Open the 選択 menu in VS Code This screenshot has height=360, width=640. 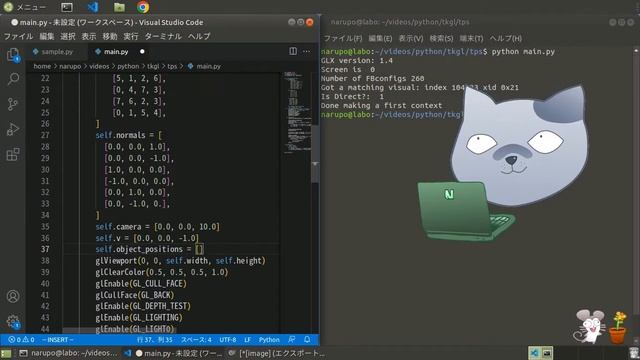pyautogui.click(x=68, y=36)
